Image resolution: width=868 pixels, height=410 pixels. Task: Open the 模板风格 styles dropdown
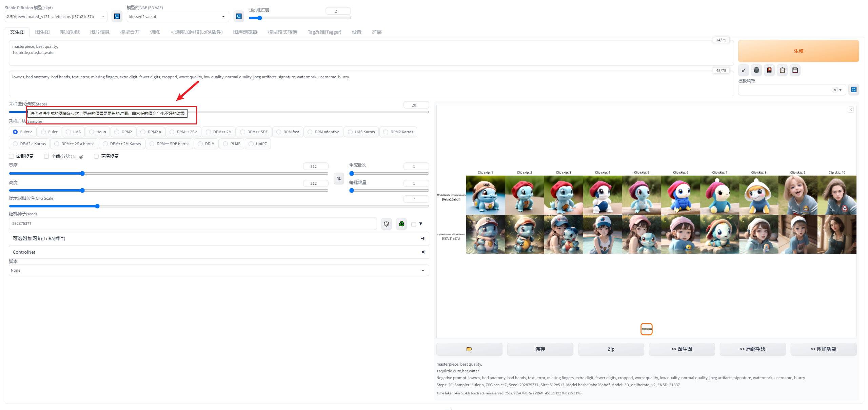[792, 90]
